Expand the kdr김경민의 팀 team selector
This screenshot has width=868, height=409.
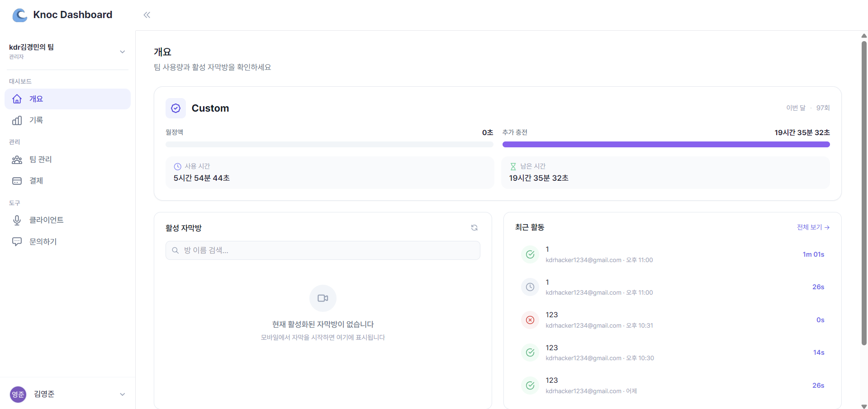click(122, 52)
